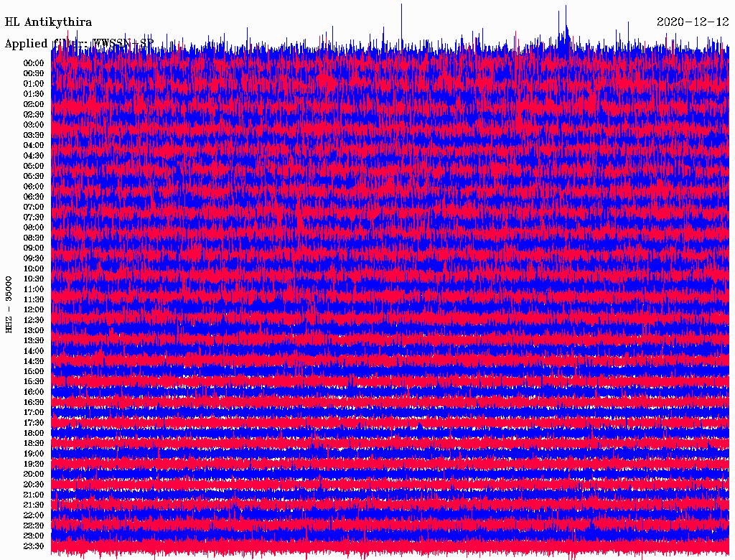Click the 18:00 time label
This screenshot has height=560, width=735.
(x=34, y=434)
